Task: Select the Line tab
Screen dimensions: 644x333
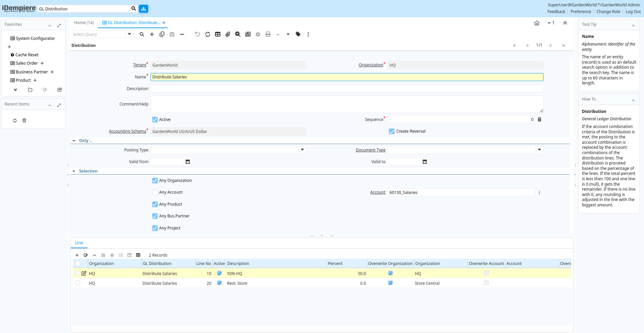Action: click(x=79, y=243)
